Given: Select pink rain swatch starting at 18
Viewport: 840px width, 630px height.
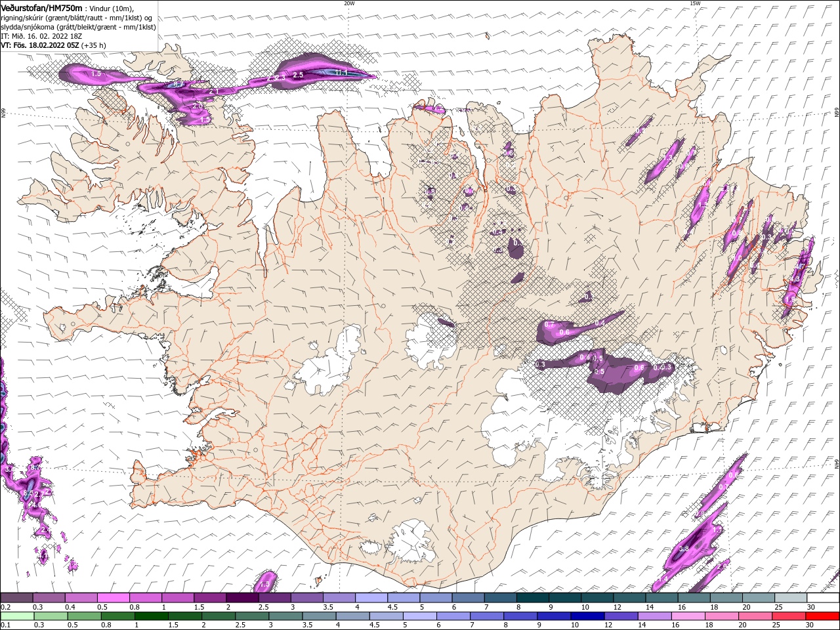Looking at the screenshot, I should (721, 616).
